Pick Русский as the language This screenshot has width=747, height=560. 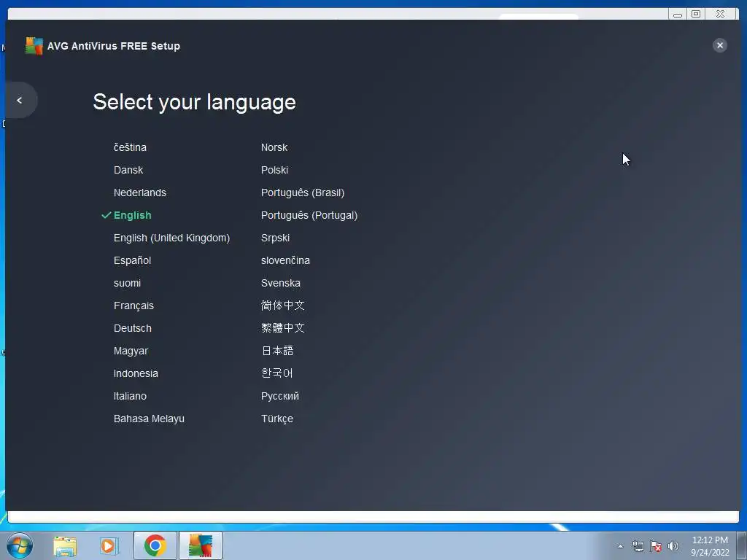coord(280,396)
